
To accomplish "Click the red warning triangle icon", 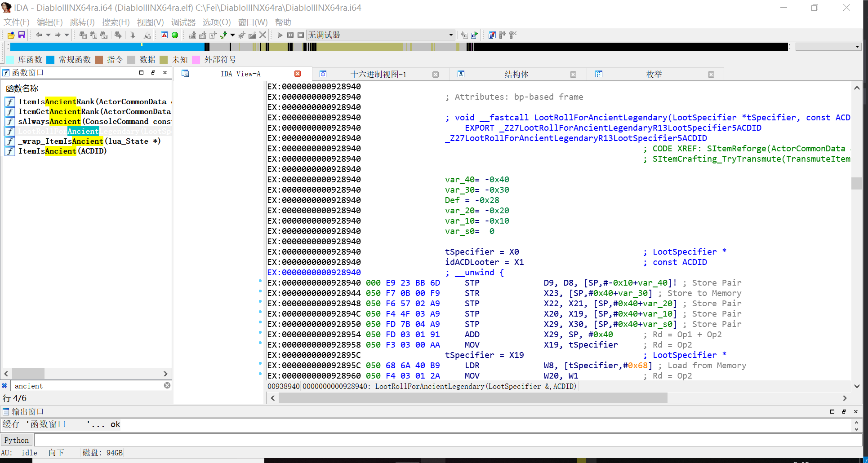I will [164, 35].
